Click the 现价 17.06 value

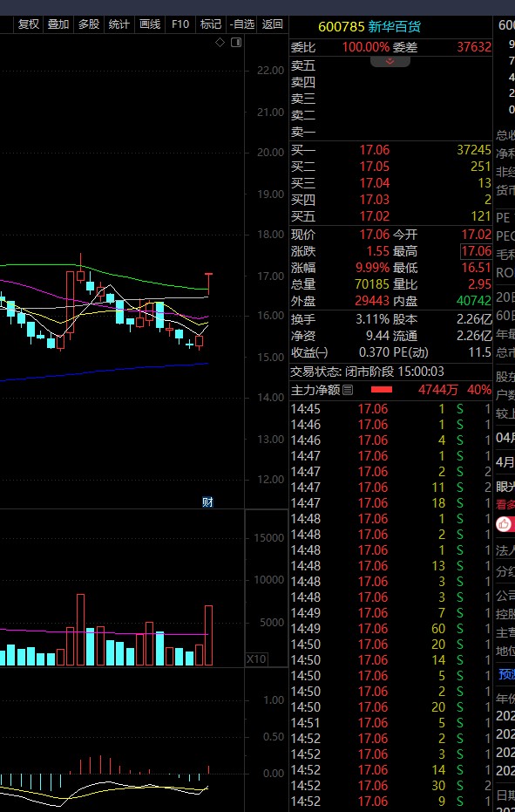point(374,235)
